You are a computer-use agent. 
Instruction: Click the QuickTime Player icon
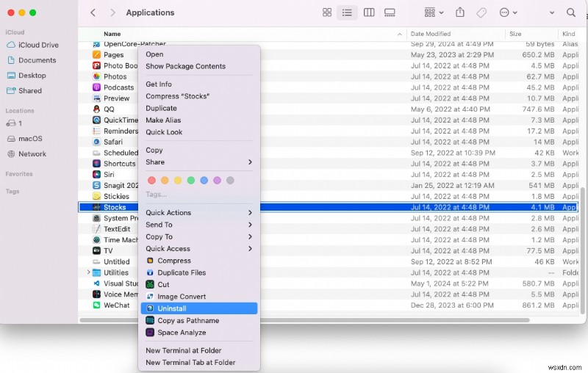pos(97,120)
